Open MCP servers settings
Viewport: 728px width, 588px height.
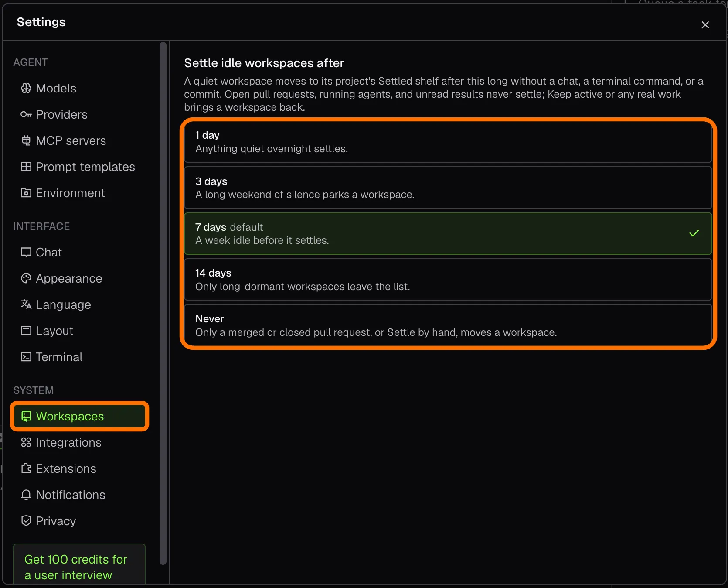coord(79,140)
